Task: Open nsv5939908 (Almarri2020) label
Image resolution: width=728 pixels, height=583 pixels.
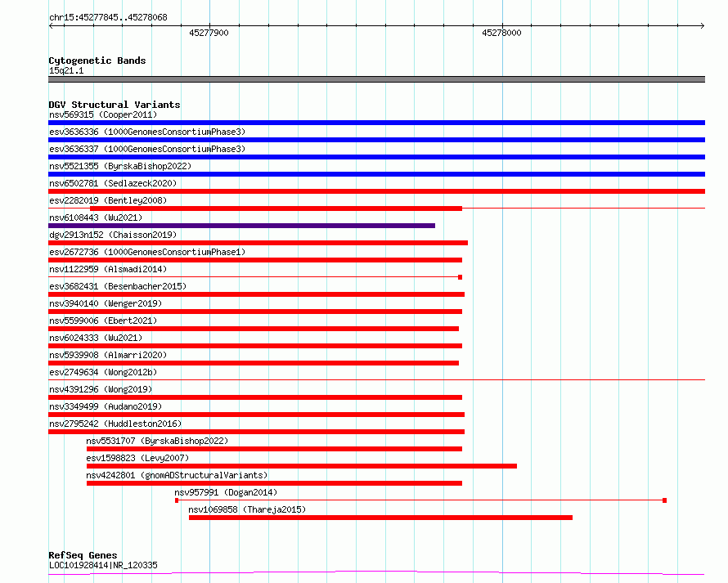Action: click(108, 355)
